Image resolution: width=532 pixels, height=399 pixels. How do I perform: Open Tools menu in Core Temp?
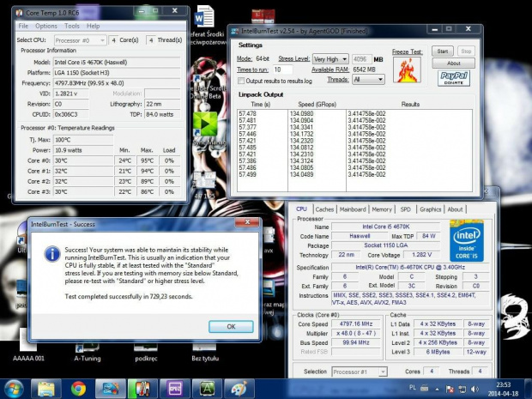pos(72,26)
